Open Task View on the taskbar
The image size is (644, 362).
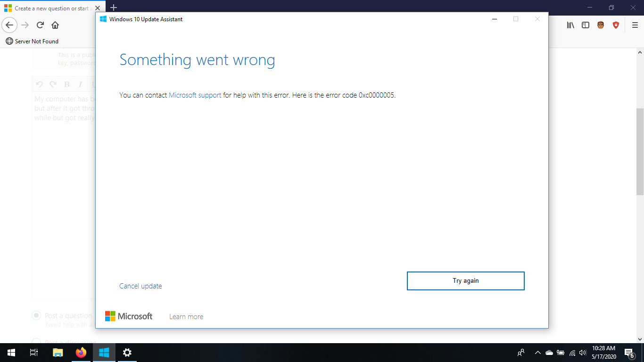[x=34, y=353]
